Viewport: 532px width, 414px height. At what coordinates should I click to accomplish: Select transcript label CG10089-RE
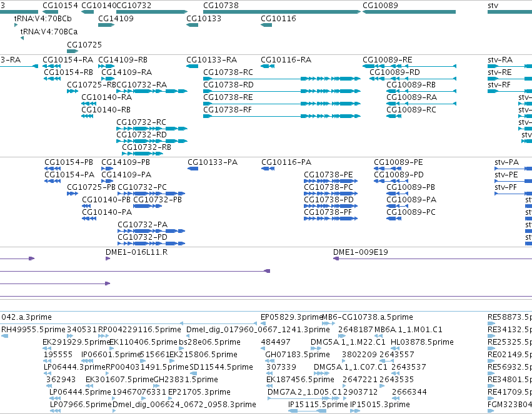click(x=388, y=60)
